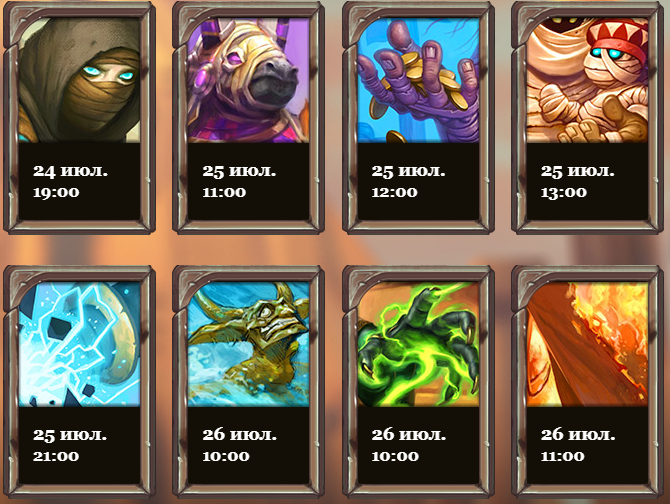Select the flaming fire card artwork
Viewport: 670px width, 504px height.
pos(587,344)
